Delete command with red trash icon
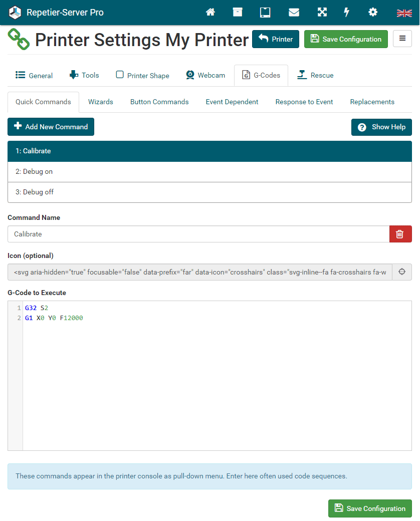The image size is (420, 521). (x=400, y=234)
